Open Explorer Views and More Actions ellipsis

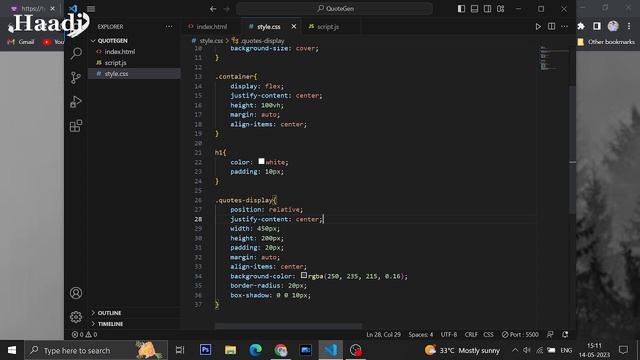(169, 27)
